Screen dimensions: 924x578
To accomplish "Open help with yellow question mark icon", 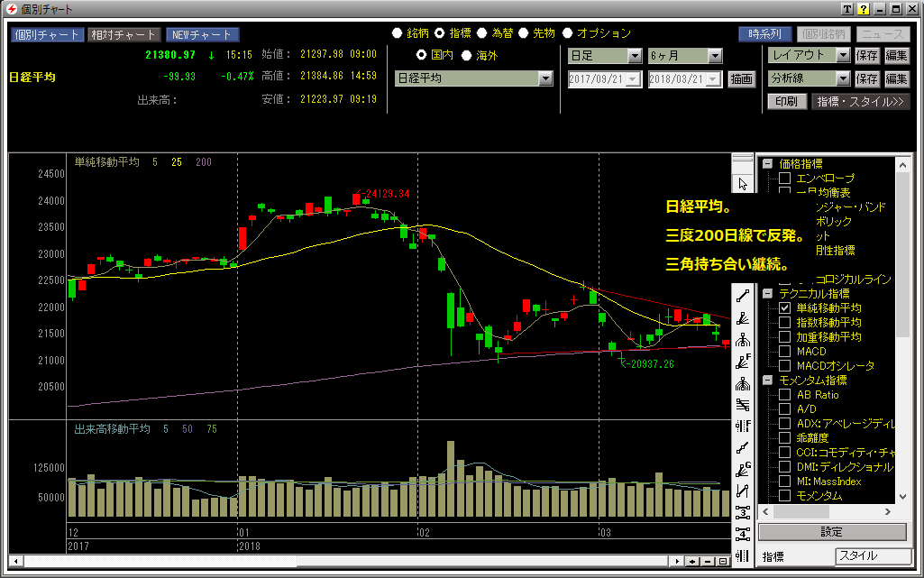I will tap(864, 9).
